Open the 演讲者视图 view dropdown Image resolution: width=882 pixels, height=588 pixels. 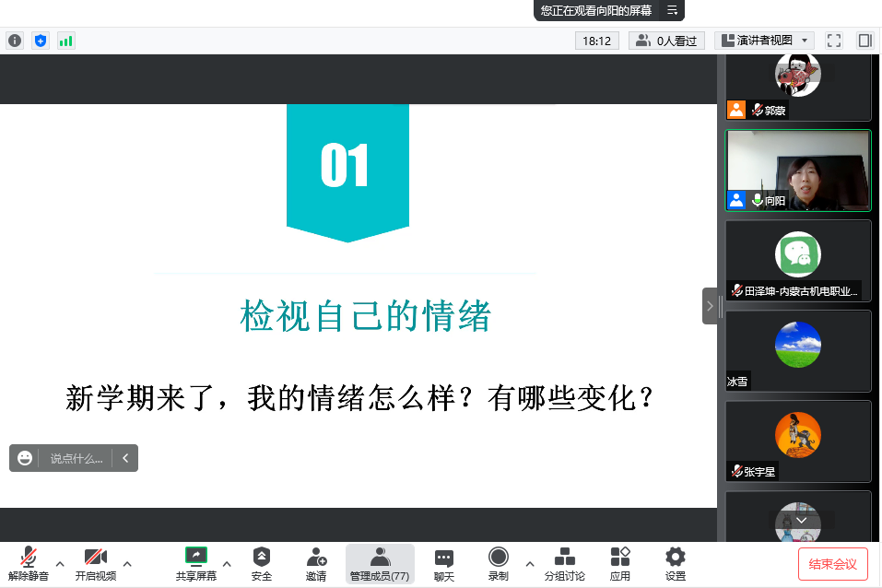tap(765, 41)
